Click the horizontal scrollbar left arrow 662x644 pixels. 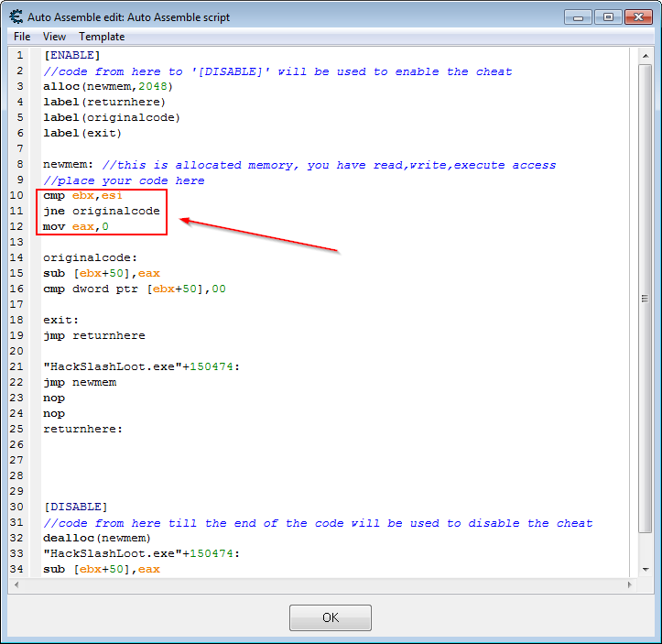16,584
